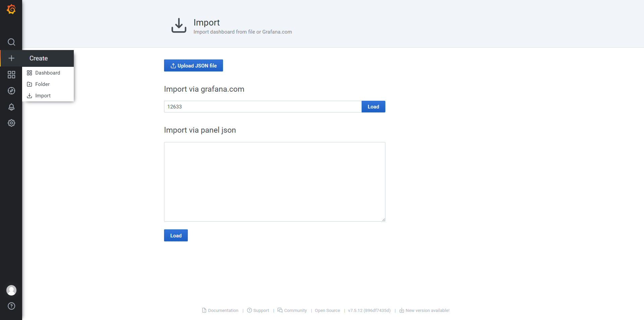Click New version available footer link
This screenshot has width=644, height=320.
(x=424, y=310)
